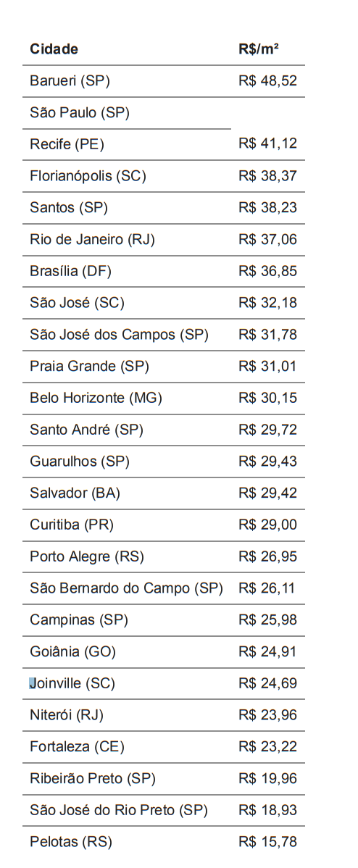Click the Praia Grande (SP) row

(x=164, y=367)
